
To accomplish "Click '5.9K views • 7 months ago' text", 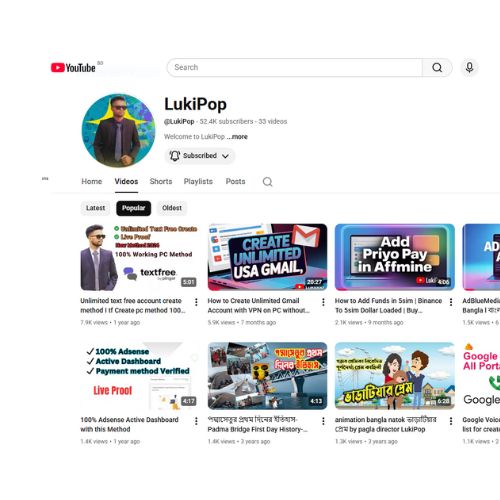I will (x=242, y=323).
